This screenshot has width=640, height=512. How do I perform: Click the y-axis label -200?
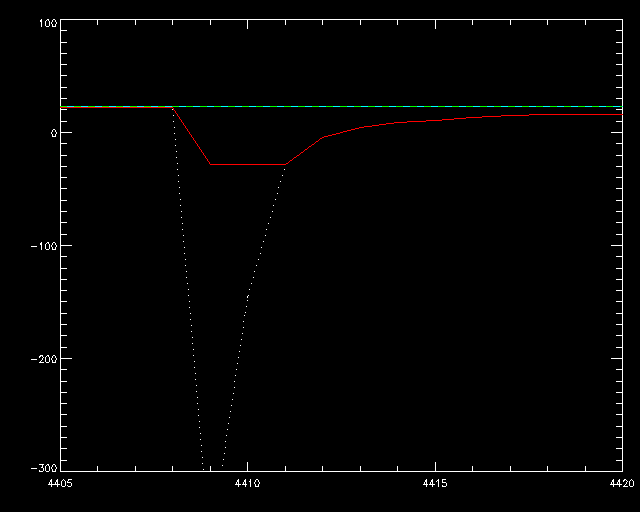(x=44, y=359)
